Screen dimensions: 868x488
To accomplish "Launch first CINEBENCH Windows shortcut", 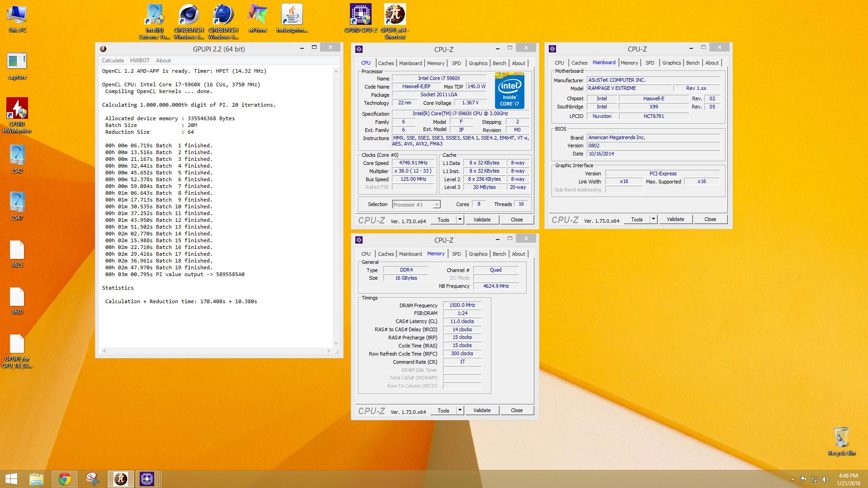I will (x=189, y=21).
